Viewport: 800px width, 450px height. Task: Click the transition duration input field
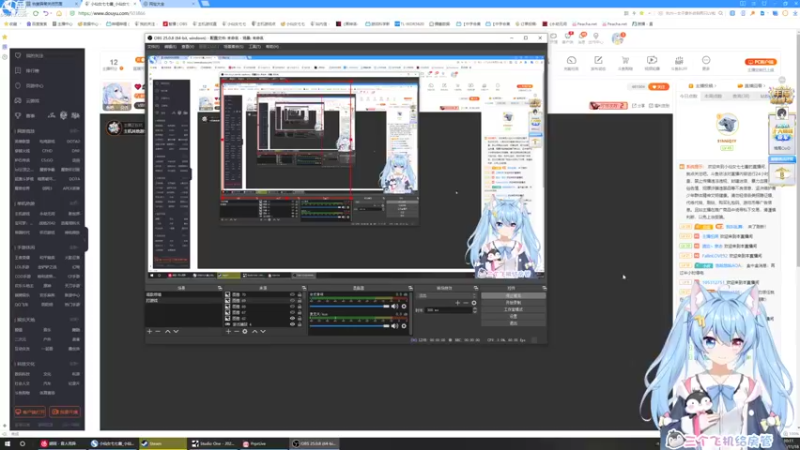click(449, 310)
